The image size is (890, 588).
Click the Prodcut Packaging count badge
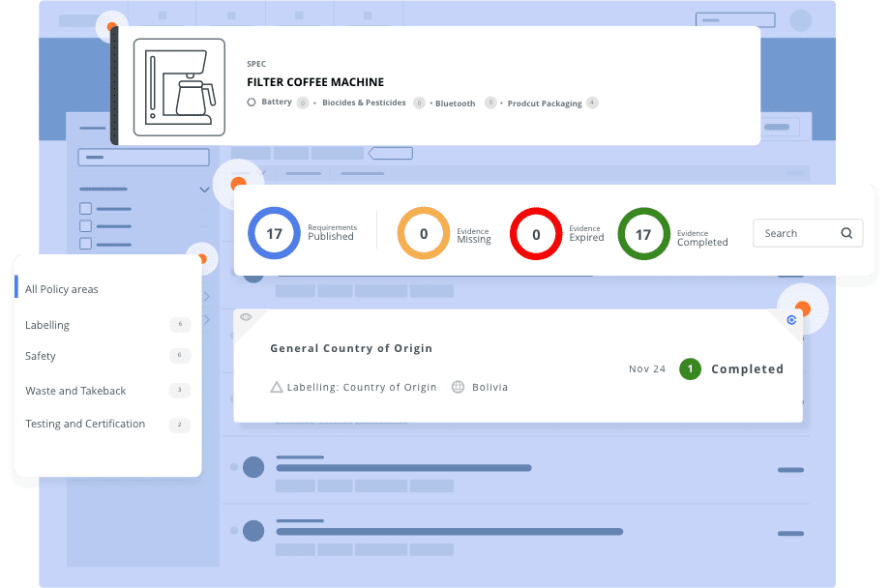pyautogui.click(x=592, y=103)
